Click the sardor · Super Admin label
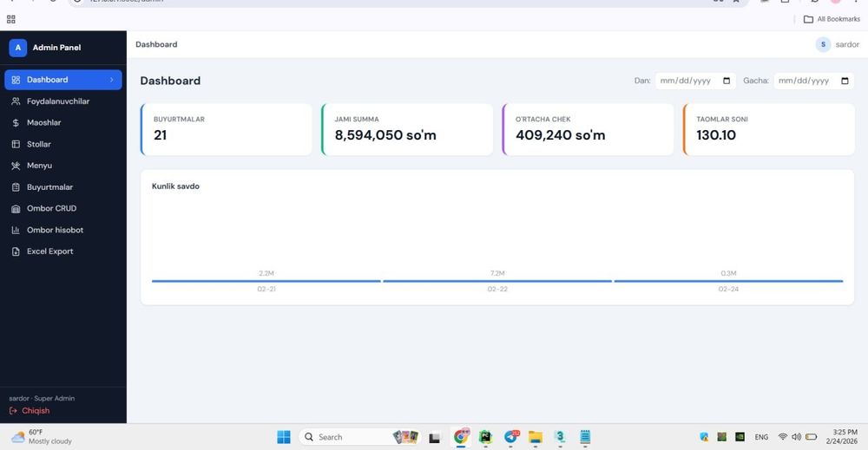This screenshot has height=450, width=868. [x=42, y=398]
